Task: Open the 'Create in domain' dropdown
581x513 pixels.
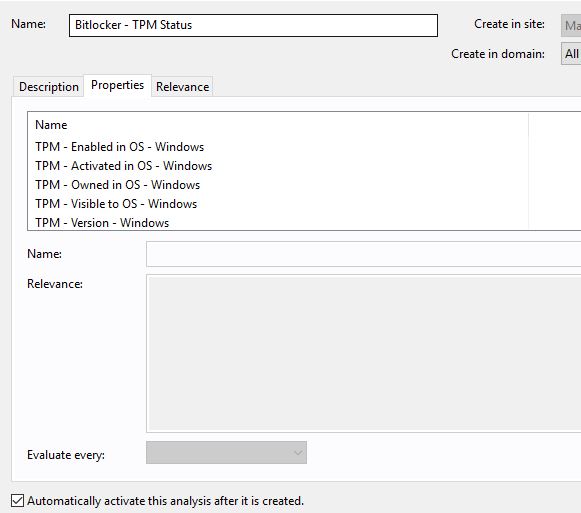Action: [x=571, y=54]
